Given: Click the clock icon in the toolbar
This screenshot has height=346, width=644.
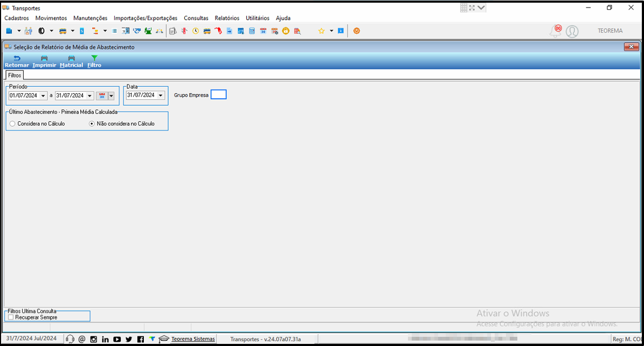Looking at the screenshot, I should coord(196,31).
